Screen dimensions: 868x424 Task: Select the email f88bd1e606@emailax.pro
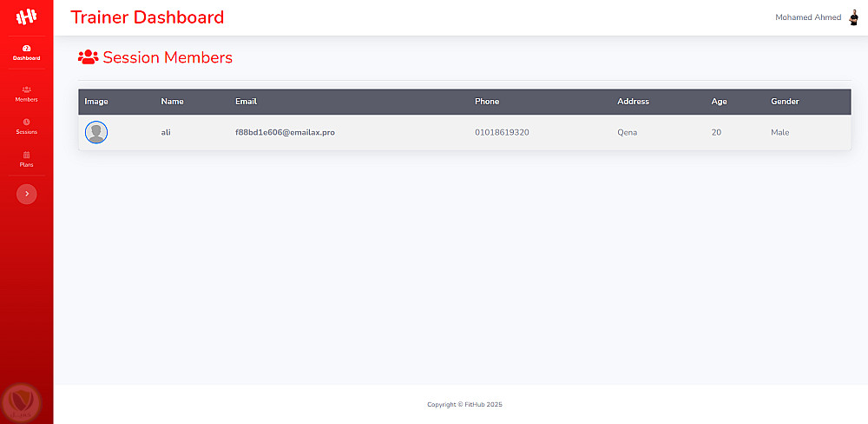(285, 132)
